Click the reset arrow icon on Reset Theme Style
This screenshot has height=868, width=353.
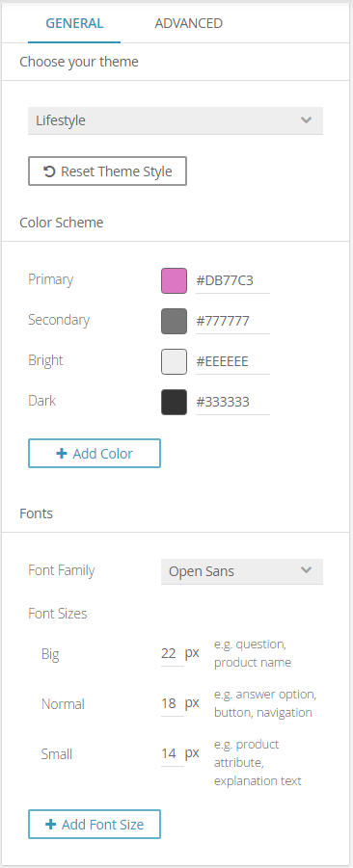pyautogui.click(x=49, y=171)
